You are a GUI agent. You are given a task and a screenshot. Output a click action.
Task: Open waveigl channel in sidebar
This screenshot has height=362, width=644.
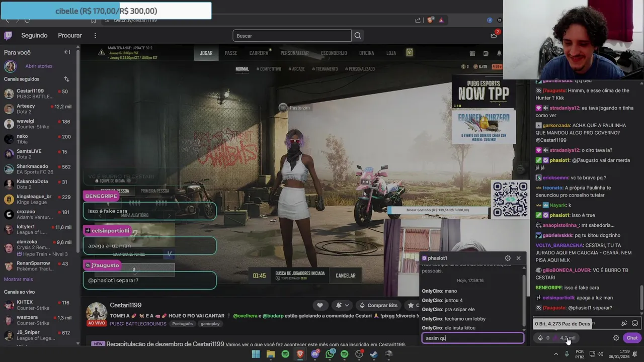(39, 124)
